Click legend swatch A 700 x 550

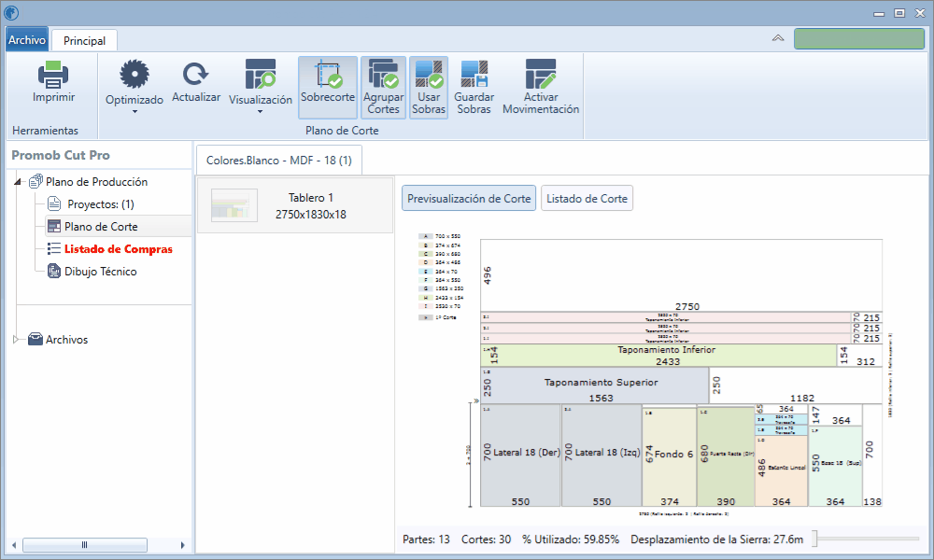425,236
